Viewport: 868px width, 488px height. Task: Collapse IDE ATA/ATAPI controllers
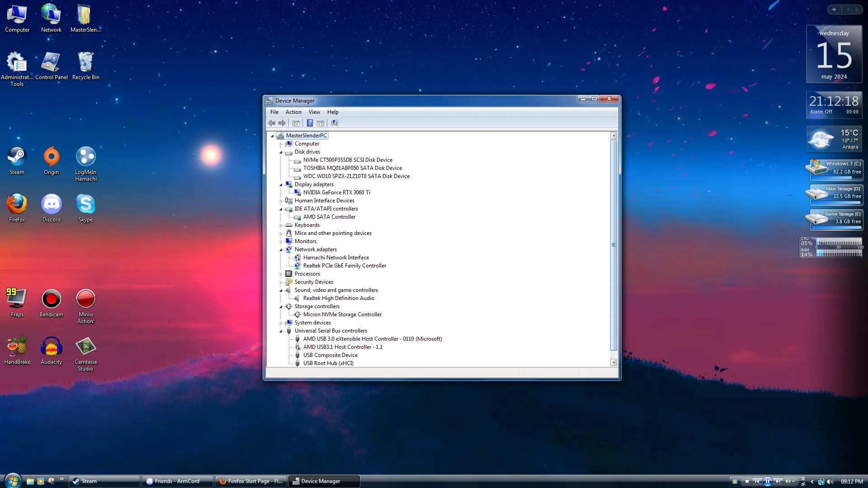[281, 209]
